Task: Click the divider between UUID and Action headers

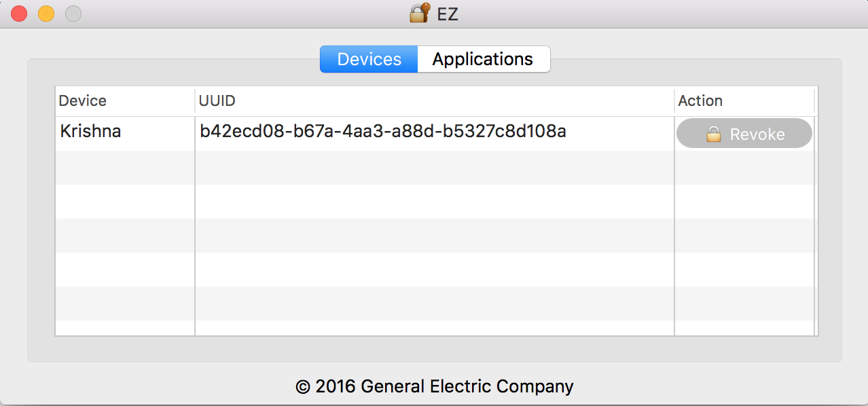Action: click(674, 101)
